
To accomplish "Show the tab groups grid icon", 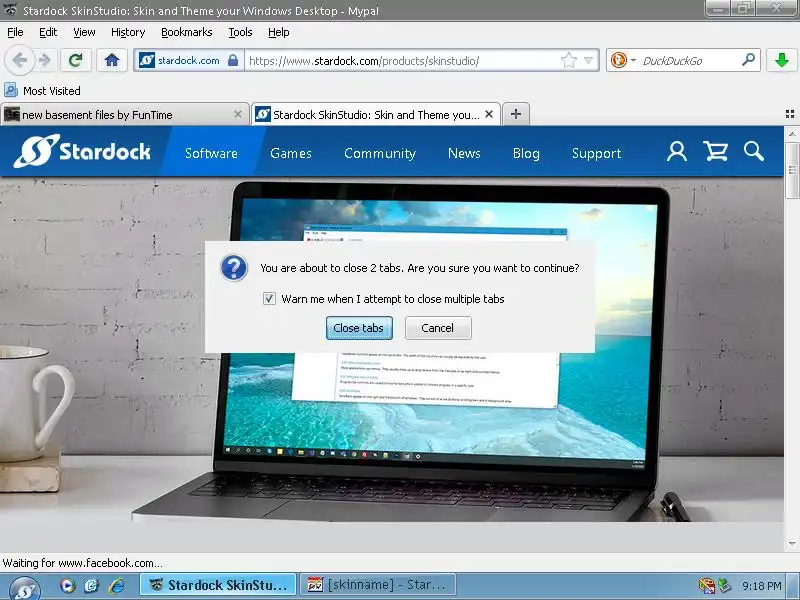I will click(x=789, y=114).
